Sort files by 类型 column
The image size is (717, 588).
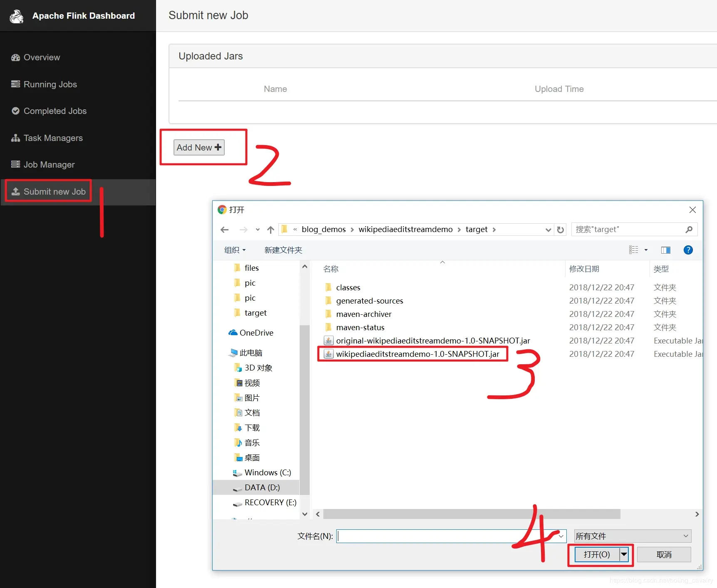tap(661, 269)
